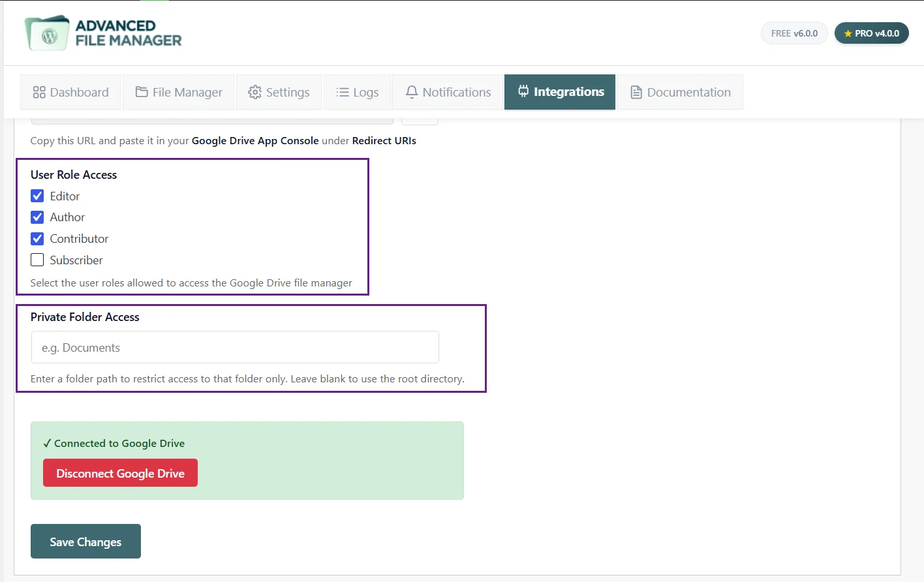
Task: Uncheck the Editor role checkbox
Action: pyautogui.click(x=37, y=196)
